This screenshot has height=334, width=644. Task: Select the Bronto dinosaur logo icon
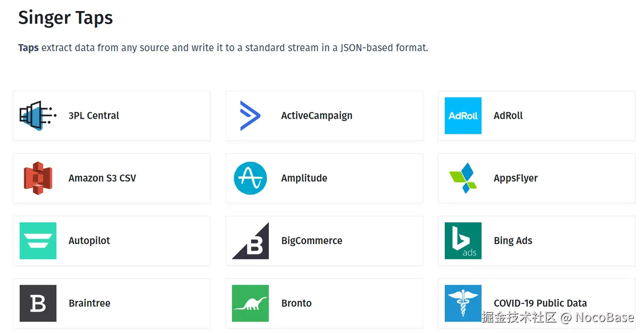click(250, 303)
